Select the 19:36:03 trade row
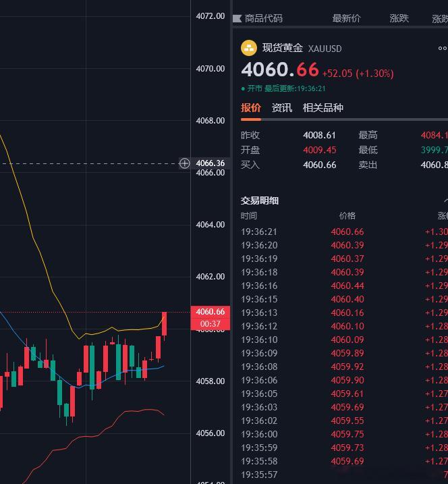The height and width of the screenshot is (484, 448). 344,407
